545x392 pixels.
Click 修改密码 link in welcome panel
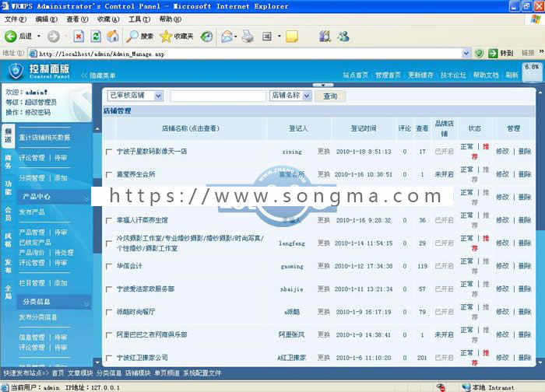click(37, 113)
